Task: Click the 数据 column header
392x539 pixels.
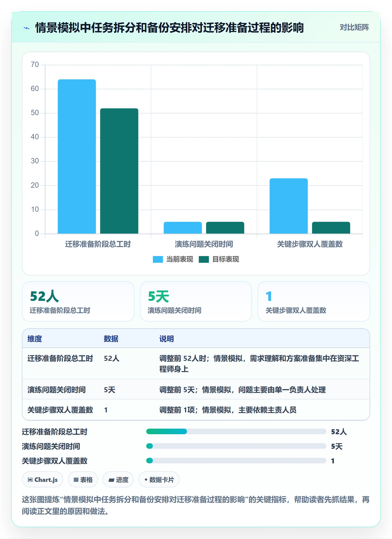Action: tap(111, 339)
